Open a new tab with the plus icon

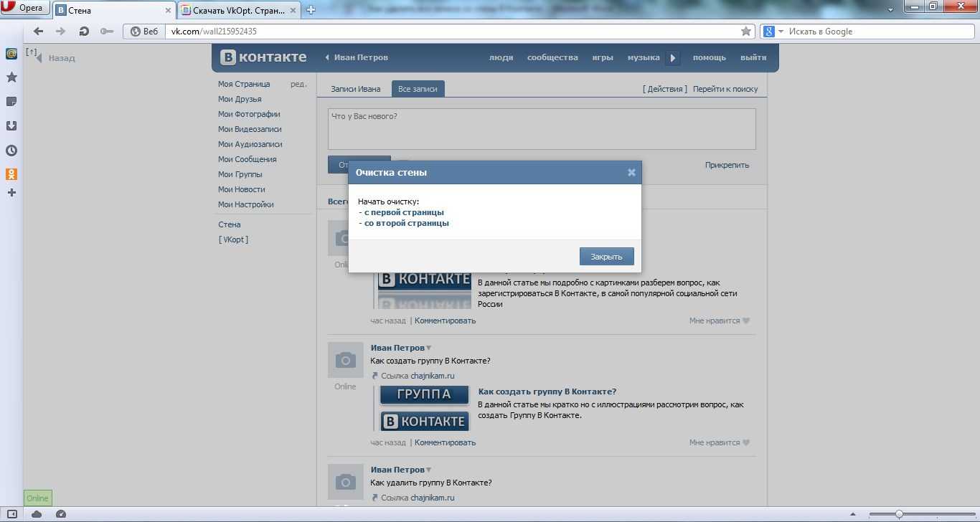311,10
